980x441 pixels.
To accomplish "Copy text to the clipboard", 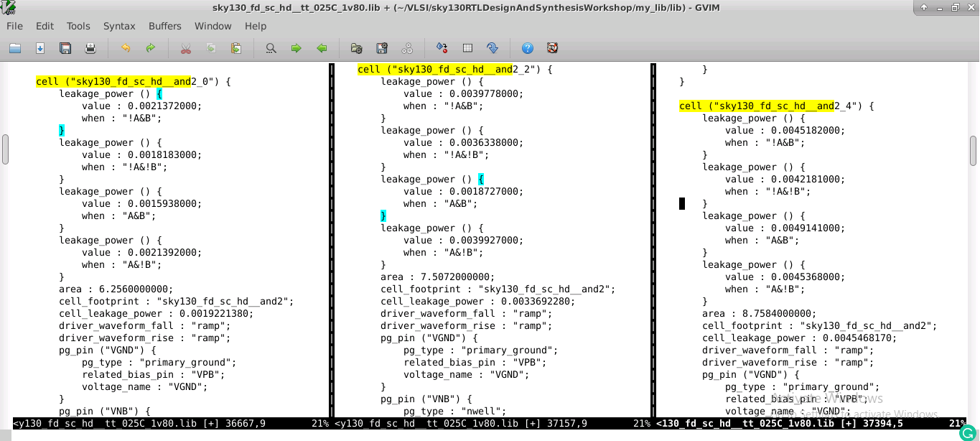I will click(x=211, y=48).
